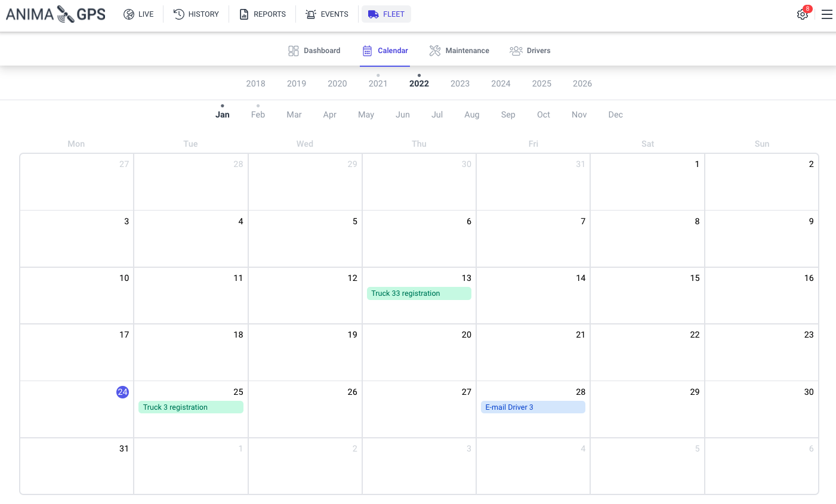This screenshot has width=836, height=504.
Task: Open the Drivers tab
Action: pyautogui.click(x=530, y=50)
